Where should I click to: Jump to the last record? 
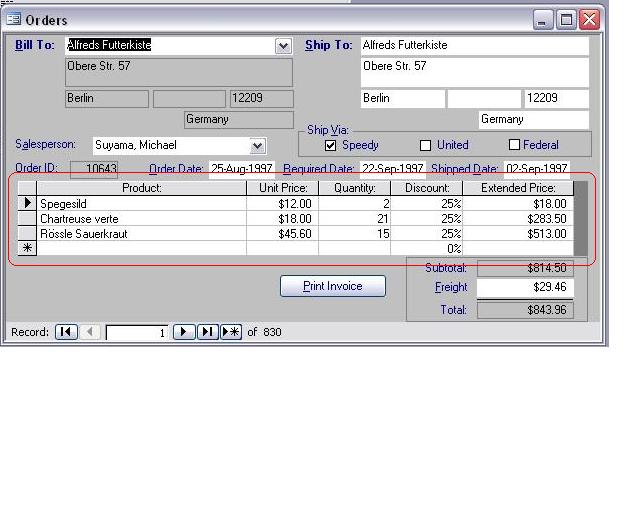[x=207, y=332]
